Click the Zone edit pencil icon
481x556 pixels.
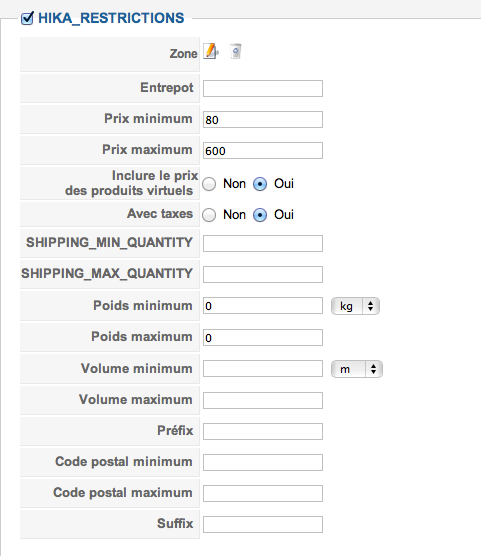(211, 51)
